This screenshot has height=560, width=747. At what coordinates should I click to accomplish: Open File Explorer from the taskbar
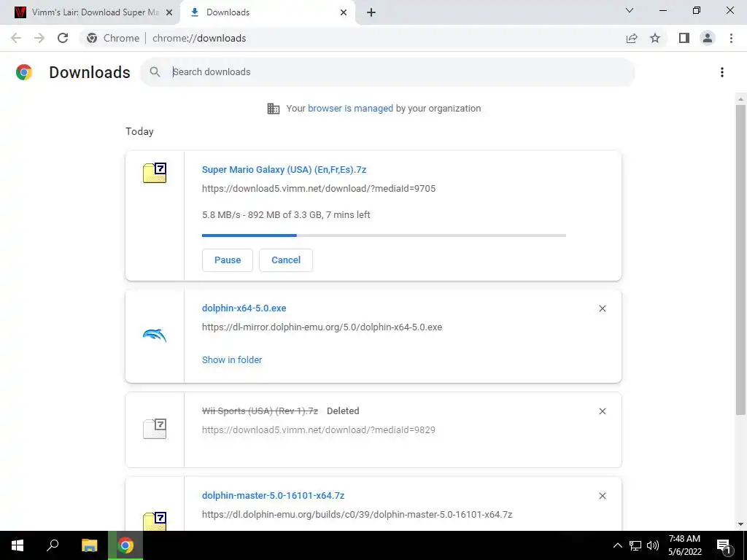pos(89,545)
